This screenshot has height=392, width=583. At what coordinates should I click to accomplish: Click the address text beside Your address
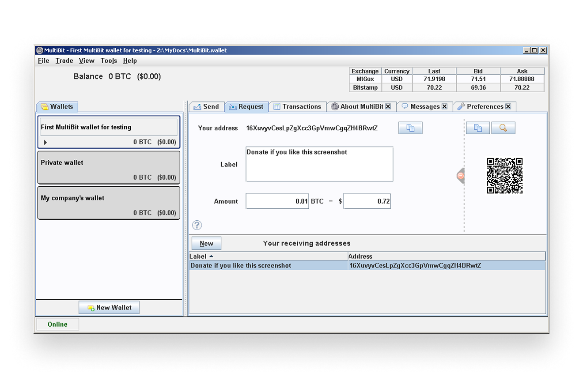point(312,128)
